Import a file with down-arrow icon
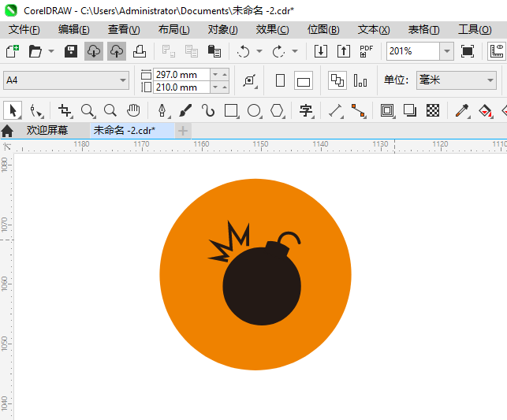The height and width of the screenshot is (420, 507). (321, 51)
